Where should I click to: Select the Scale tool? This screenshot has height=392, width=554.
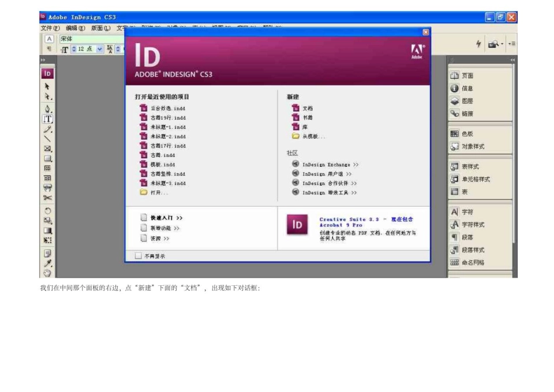48,220
